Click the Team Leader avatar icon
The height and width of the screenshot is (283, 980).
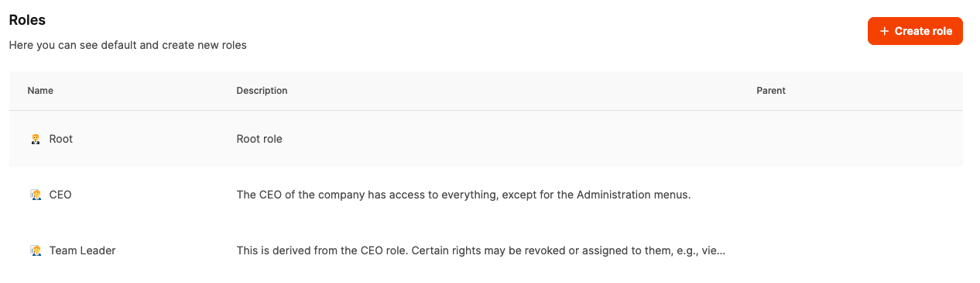point(35,251)
